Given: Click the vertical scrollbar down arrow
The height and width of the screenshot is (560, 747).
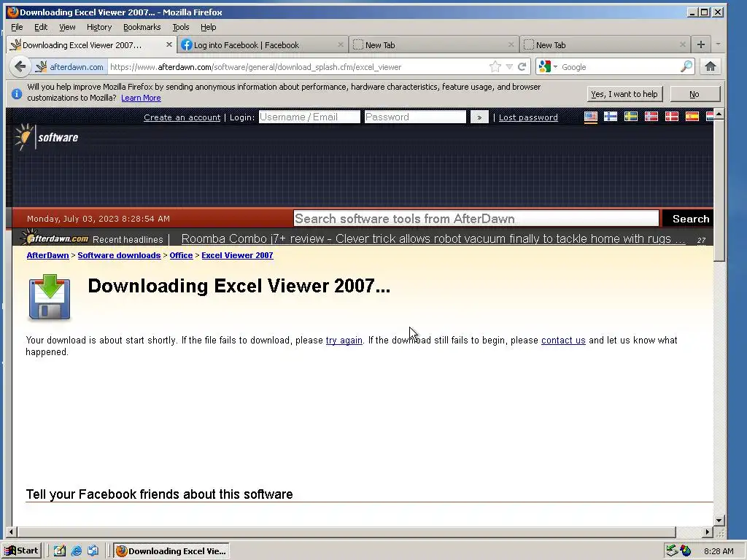Looking at the screenshot, I should [719, 520].
